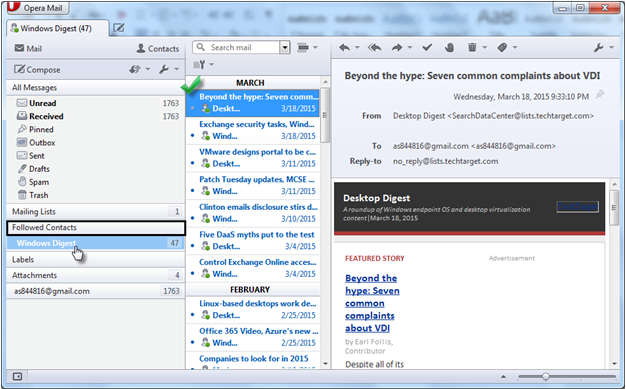Image resolution: width=626 pixels, height=389 pixels.
Task: Click the Spam hand icon in toolbar
Action: click(450, 48)
